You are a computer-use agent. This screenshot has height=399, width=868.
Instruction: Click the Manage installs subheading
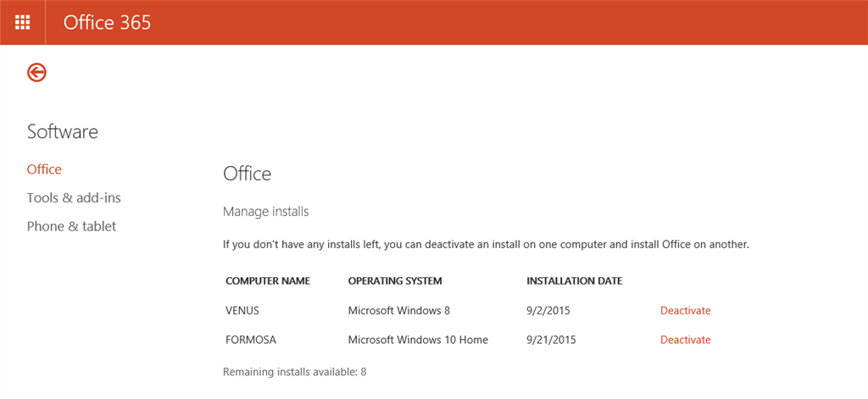point(265,212)
